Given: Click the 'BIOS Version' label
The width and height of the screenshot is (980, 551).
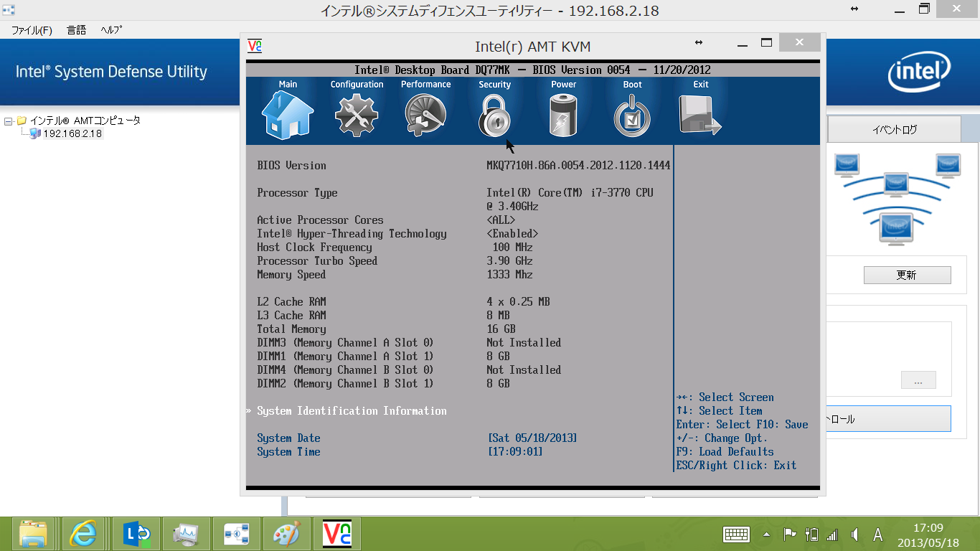Looking at the screenshot, I should (291, 166).
